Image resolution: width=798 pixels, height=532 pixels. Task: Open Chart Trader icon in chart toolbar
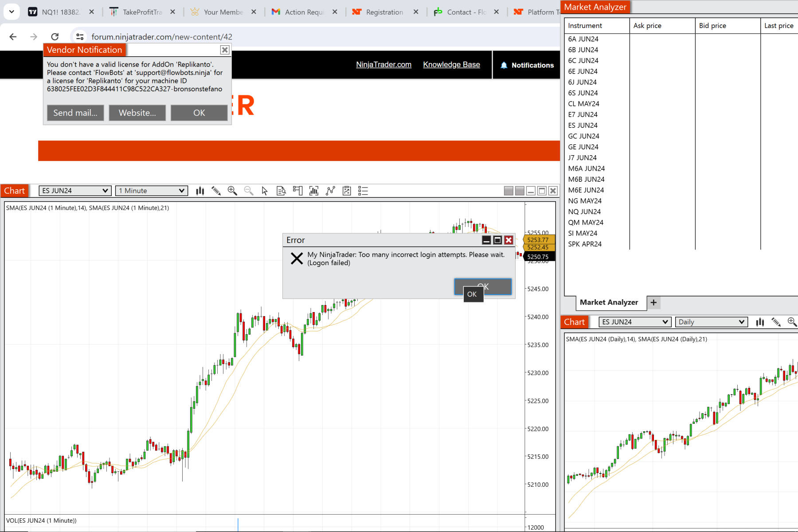coord(297,191)
